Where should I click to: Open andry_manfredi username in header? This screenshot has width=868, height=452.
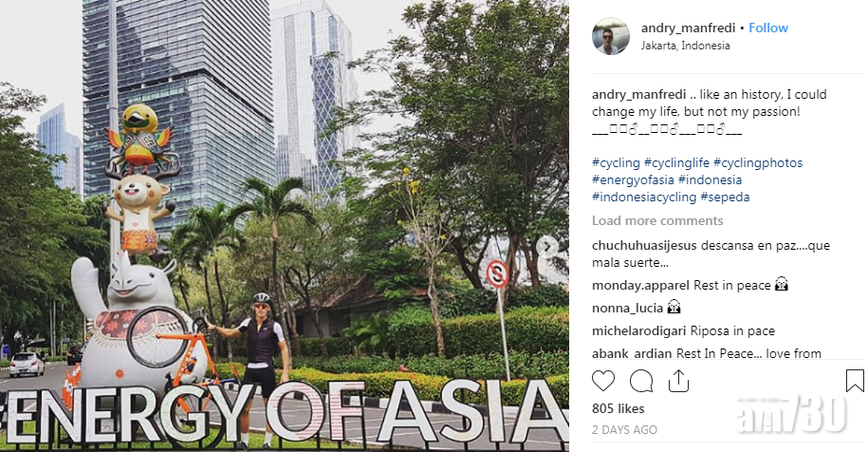[688, 28]
